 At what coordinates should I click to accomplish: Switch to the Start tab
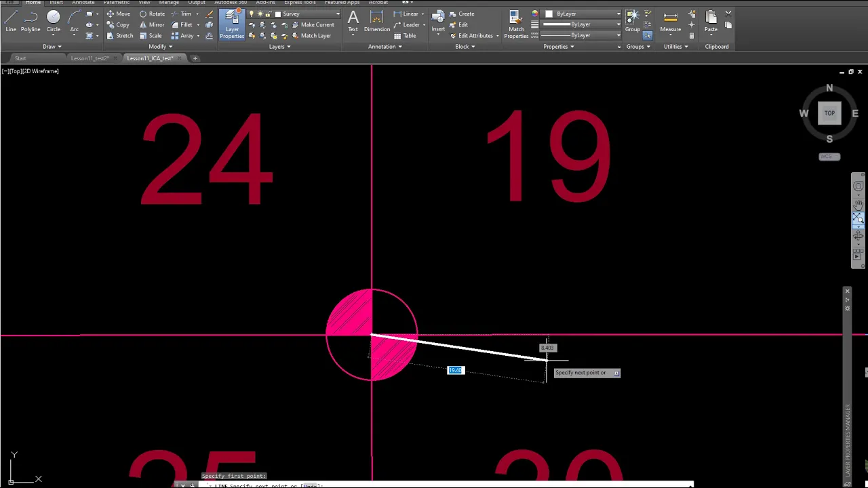click(20, 58)
